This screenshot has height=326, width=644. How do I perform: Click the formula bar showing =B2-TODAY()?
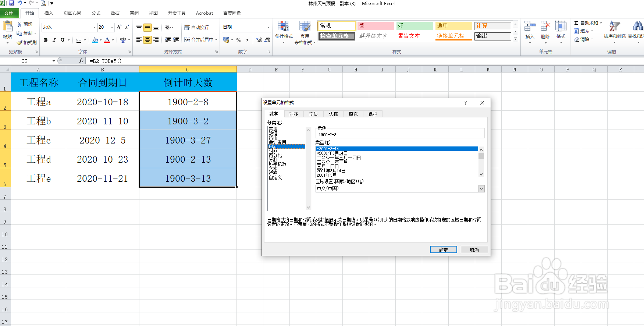pyautogui.click(x=364, y=61)
